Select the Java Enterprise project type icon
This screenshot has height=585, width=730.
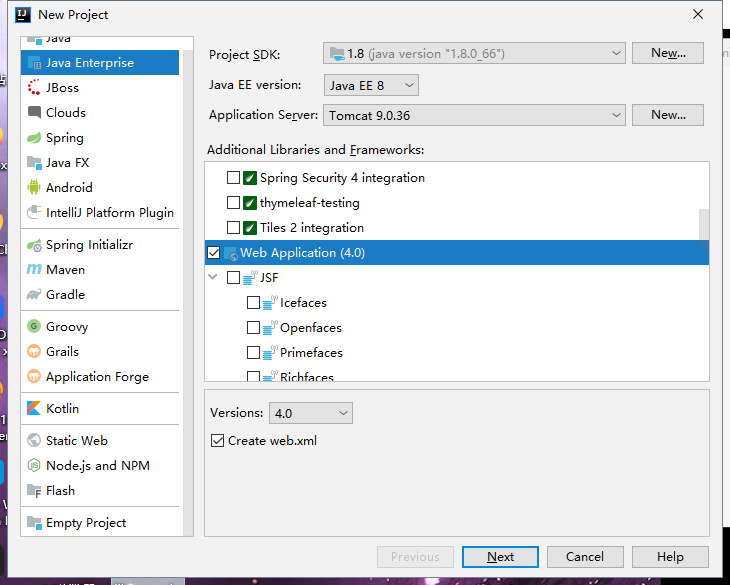34,63
